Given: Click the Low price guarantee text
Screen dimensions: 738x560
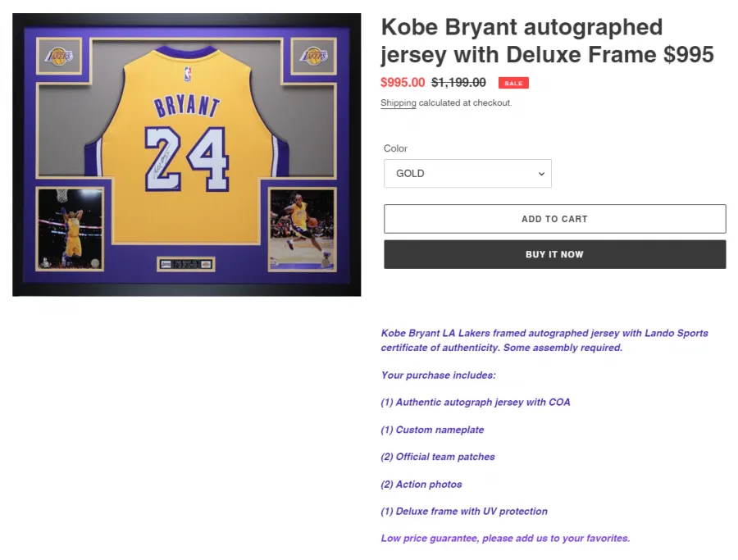Looking at the screenshot, I should tap(505, 538).
